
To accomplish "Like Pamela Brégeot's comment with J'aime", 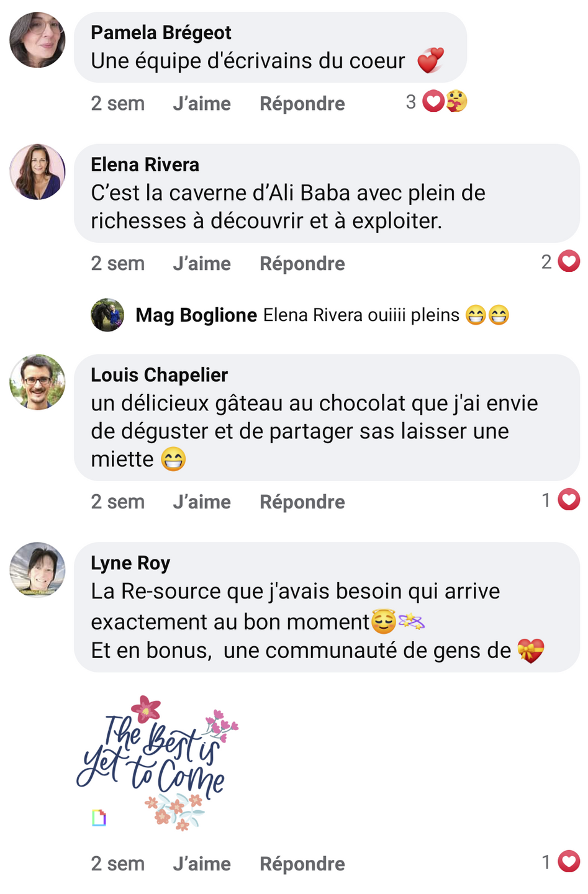I will point(202,104).
